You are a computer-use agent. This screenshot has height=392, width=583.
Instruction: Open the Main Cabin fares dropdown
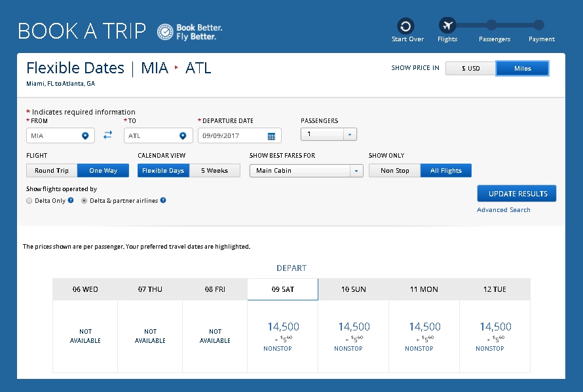306,171
